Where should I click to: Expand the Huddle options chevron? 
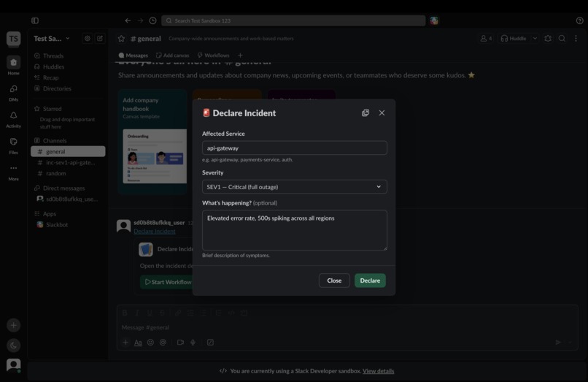tap(535, 38)
